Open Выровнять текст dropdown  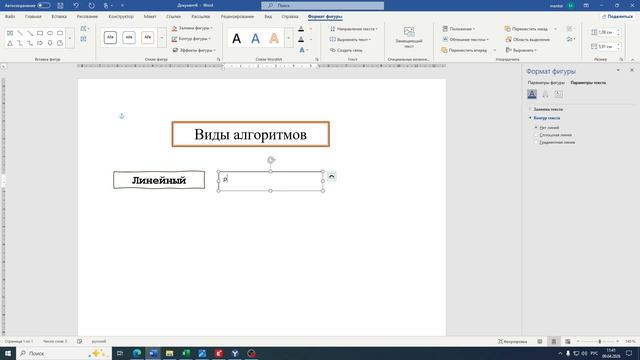tap(351, 40)
